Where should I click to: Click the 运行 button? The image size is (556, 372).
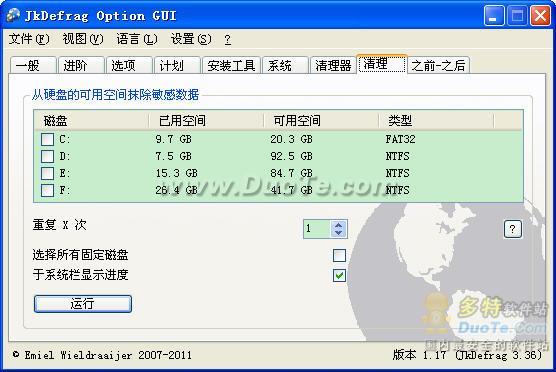point(83,304)
